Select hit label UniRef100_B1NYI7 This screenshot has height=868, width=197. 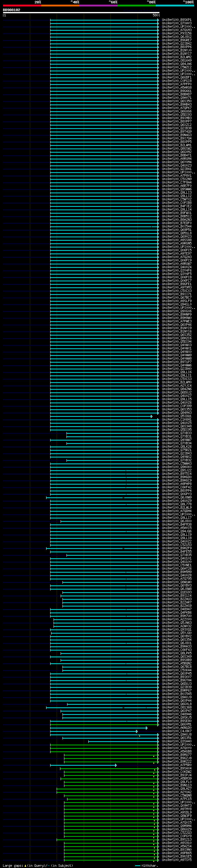tap(177, 54)
